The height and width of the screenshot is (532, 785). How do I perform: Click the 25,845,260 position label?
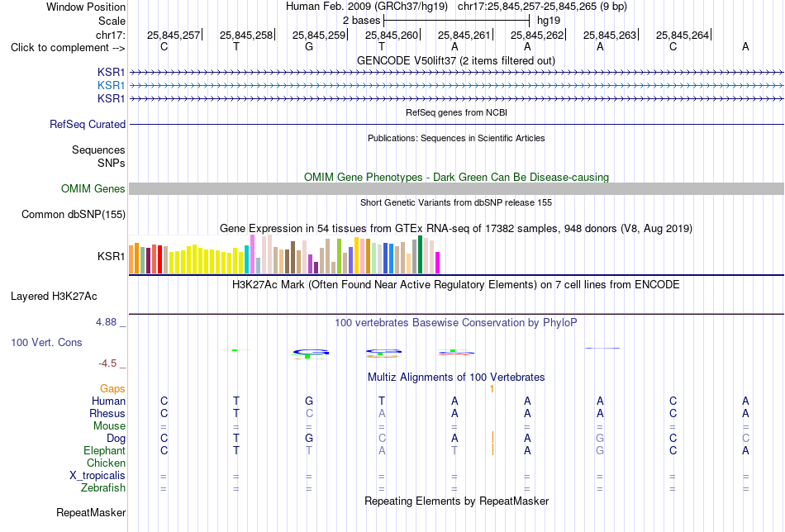coord(392,35)
